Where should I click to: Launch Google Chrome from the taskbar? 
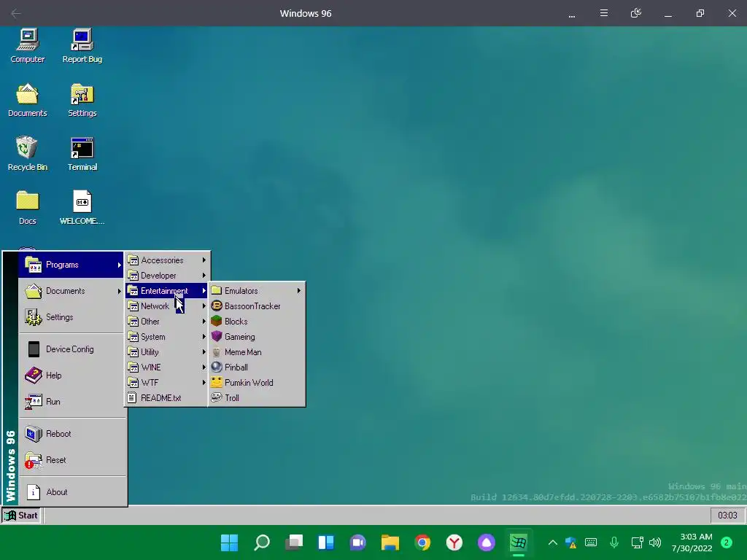click(422, 542)
